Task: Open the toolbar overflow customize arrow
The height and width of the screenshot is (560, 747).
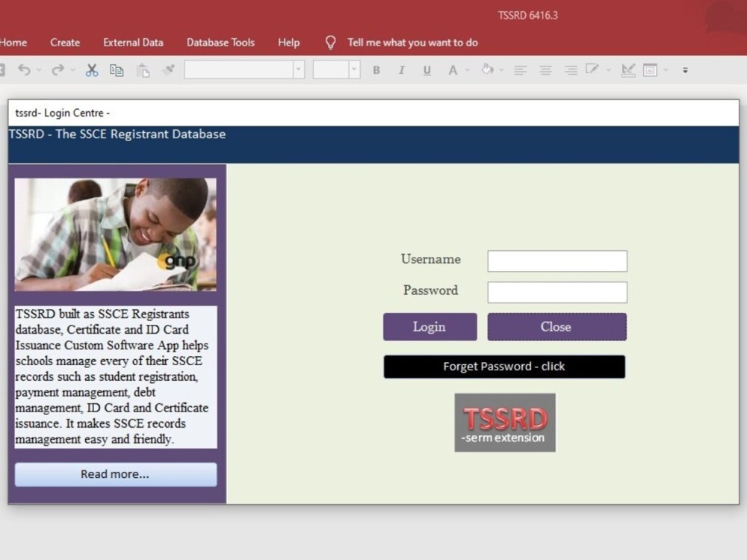Action: pos(685,70)
